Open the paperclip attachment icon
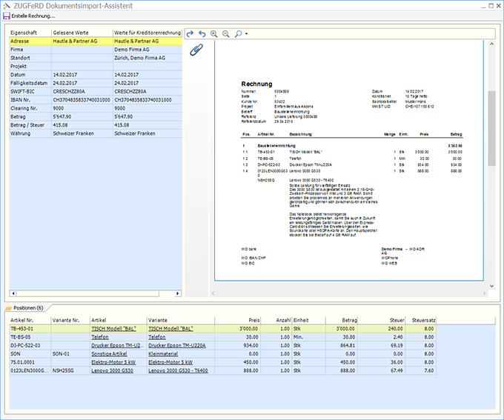Viewport: 504px width, 420px height. (x=196, y=50)
